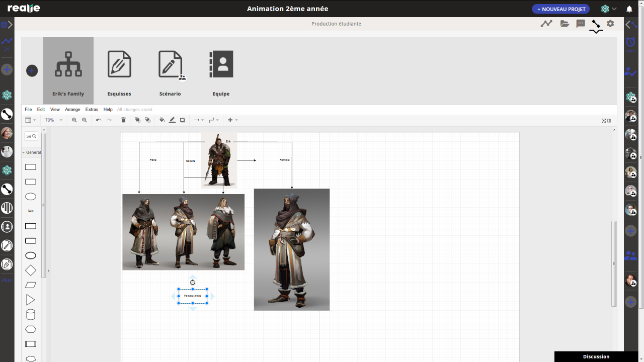
Task: Open the Scénario document tool
Action: click(x=170, y=71)
